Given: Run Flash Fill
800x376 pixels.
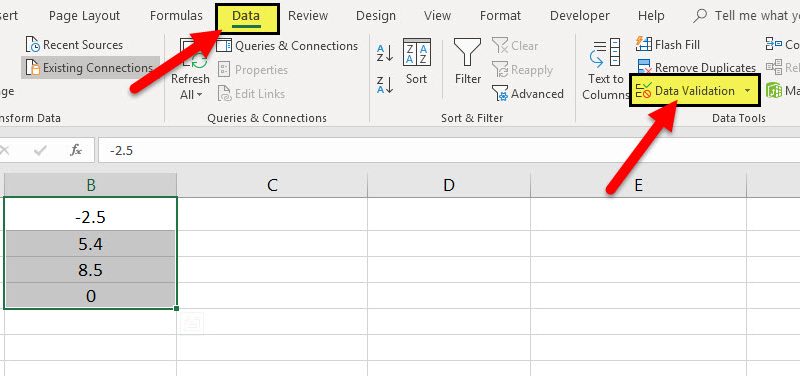Looking at the screenshot, I should (668, 44).
